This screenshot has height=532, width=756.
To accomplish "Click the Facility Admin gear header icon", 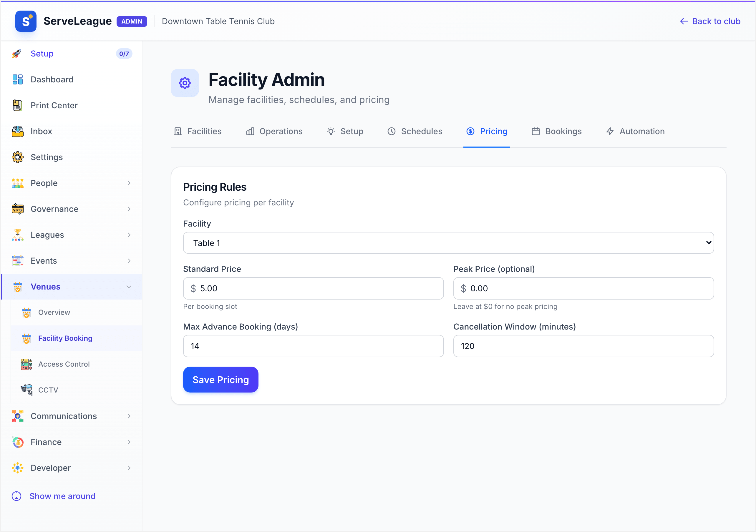I will pos(185,83).
